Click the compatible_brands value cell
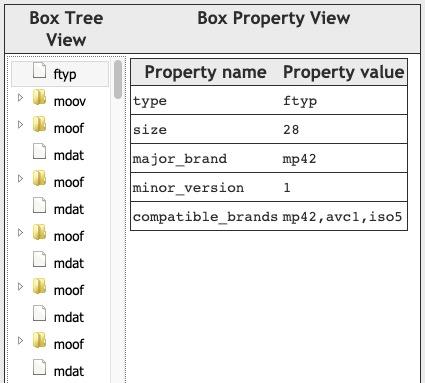This screenshot has height=383, width=425. [x=343, y=217]
